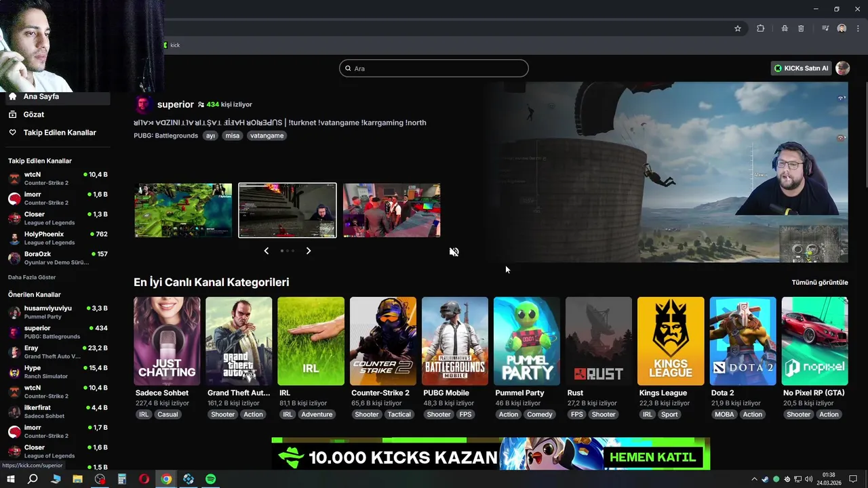Click the MOBA tag under Dota 2
Viewport: 868px width, 488px height.
[724, 415]
